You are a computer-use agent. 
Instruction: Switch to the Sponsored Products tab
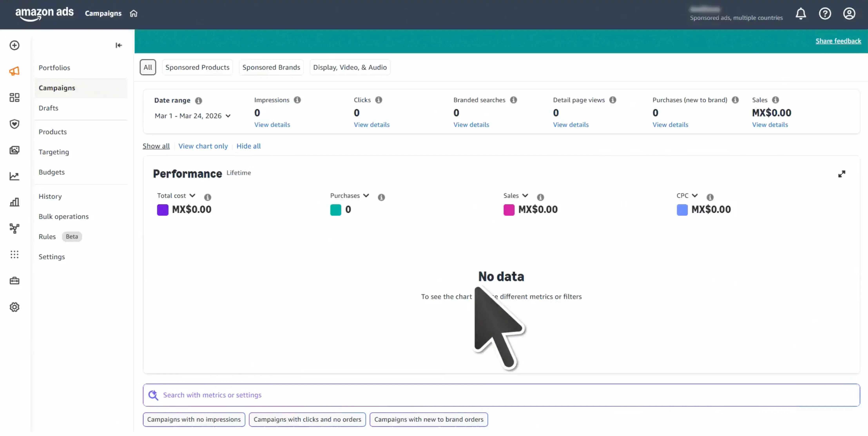coord(197,67)
